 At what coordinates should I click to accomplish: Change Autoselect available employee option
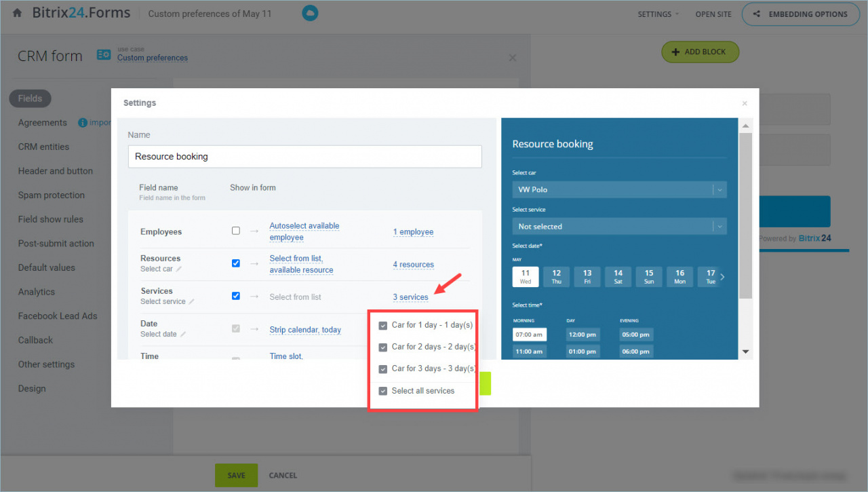304,231
